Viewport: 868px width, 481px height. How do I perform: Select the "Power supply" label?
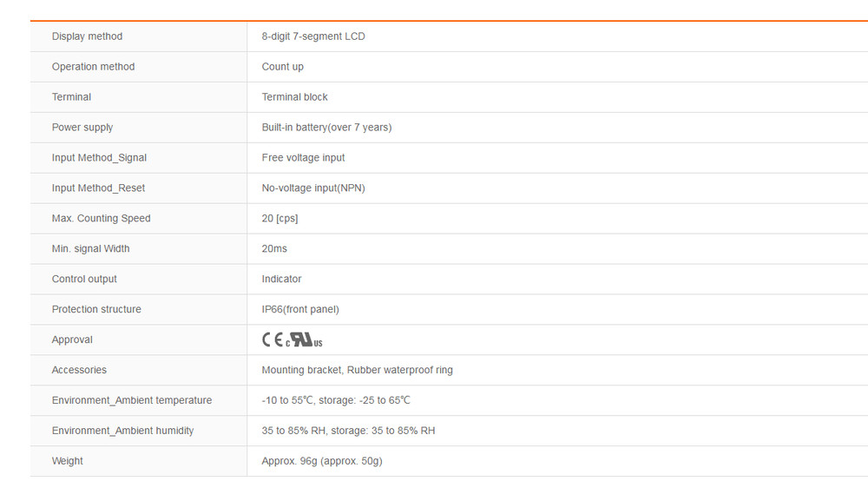tap(82, 128)
